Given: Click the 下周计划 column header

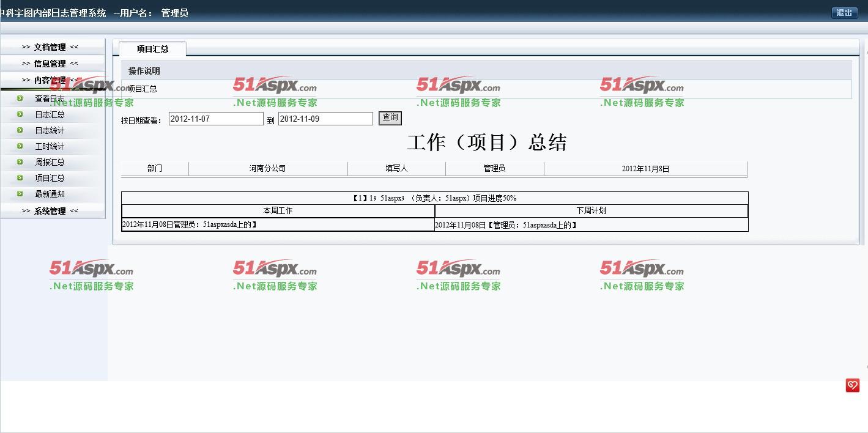Looking at the screenshot, I should pos(592,210).
